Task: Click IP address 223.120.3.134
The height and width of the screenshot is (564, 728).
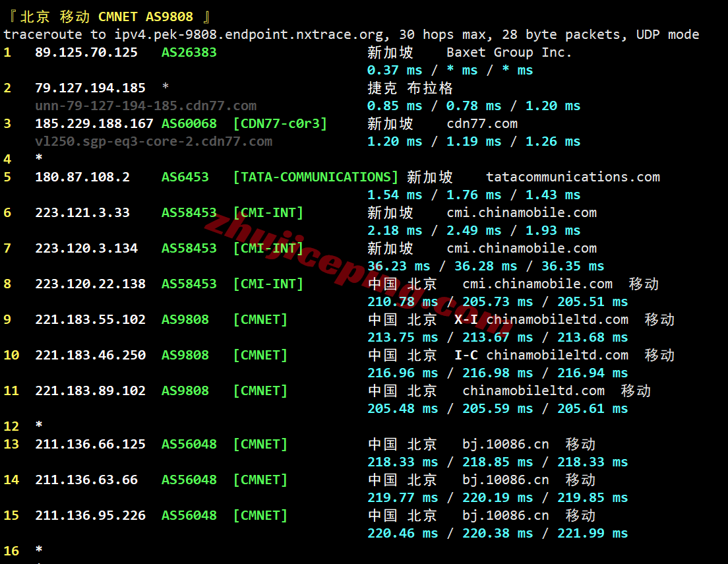Action: click(86, 248)
